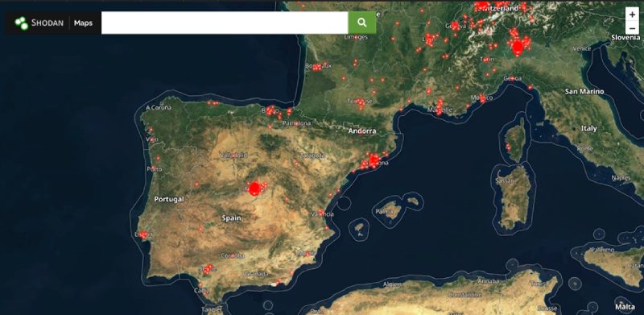Open the Maps section link
The height and width of the screenshot is (315, 644).
(83, 23)
